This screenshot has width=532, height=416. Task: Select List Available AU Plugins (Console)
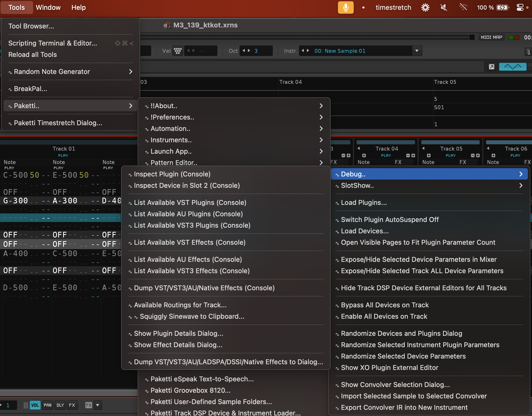point(188,214)
